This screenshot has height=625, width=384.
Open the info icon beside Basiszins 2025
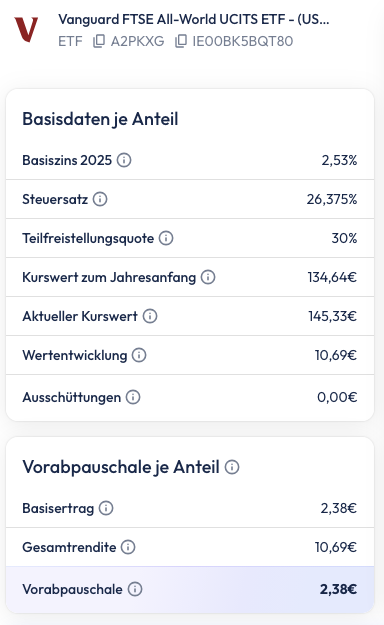tap(124, 160)
